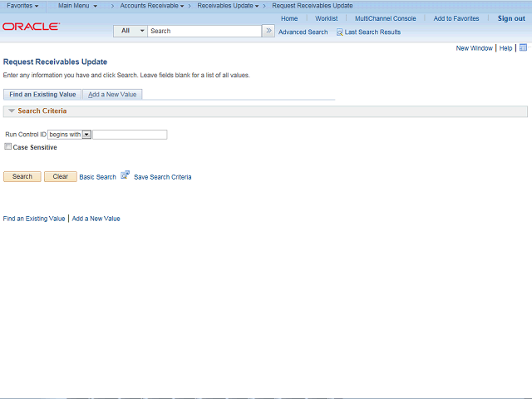Screen dimensions: 532x399
Task: Open the All search category dropdown
Action: click(x=131, y=31)
